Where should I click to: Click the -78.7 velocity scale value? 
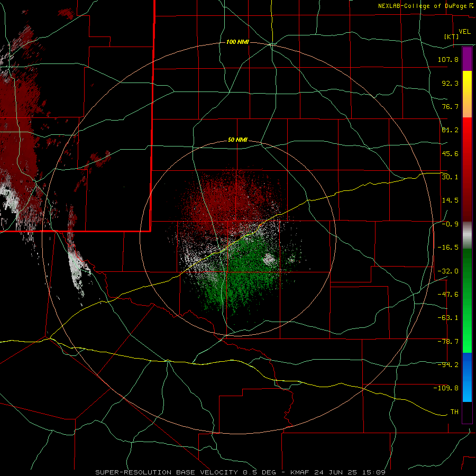tap(448, 342)
